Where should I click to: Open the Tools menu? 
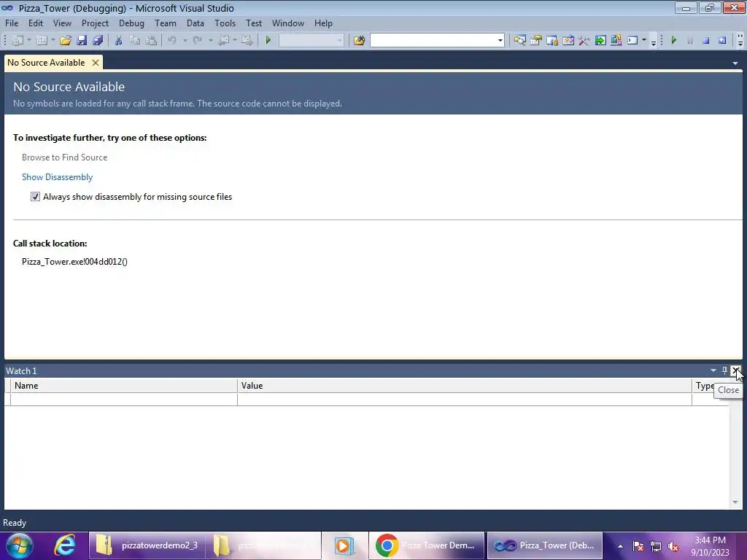pos(225,23)
